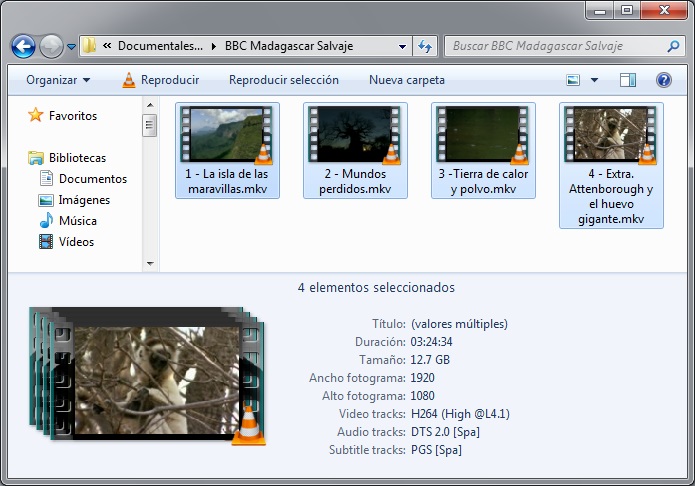Select thumbnail of 3 - Tierra de calor y polvo

(483, 134)
